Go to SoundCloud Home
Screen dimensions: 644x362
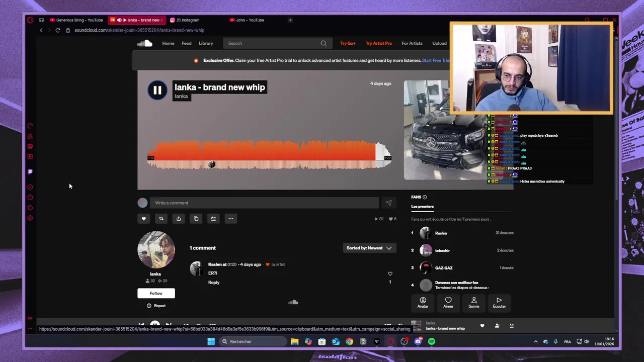tap(168, 43)
